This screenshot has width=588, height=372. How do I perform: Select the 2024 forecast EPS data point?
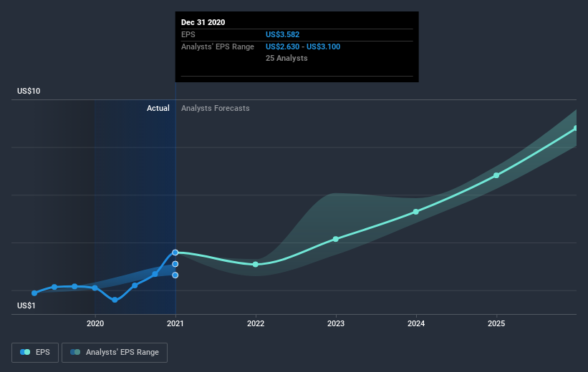(416, 212)
